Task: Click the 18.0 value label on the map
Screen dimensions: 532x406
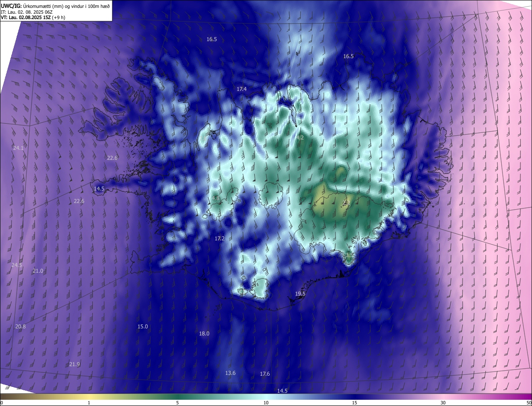Action: click(x=204, y=334)
